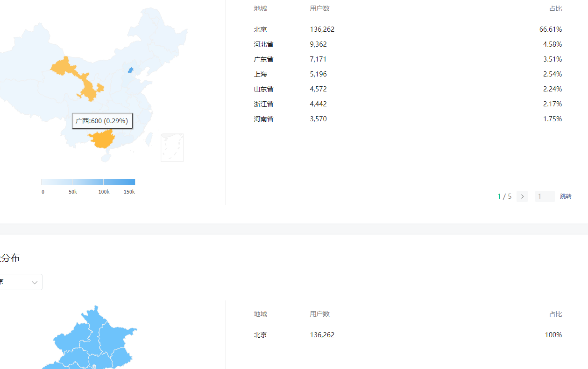Click the 4,572 user count value
Viewport: 588px width, 369px height.
(319, 89)
